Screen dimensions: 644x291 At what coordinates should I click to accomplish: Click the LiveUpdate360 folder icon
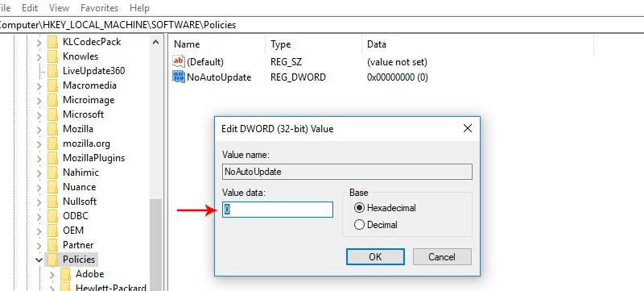(52, 71)
